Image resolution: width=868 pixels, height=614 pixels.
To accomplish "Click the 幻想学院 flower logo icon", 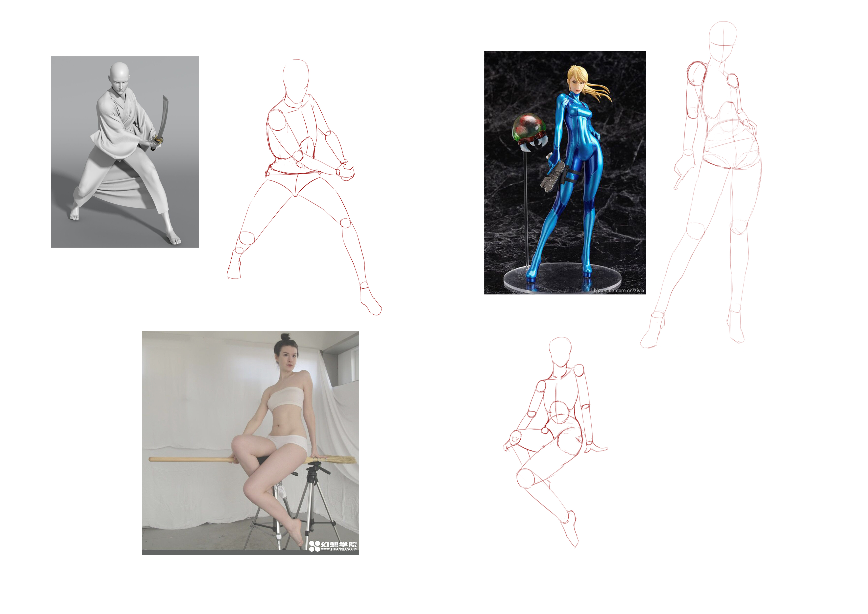I will click(x=314, y=546).
